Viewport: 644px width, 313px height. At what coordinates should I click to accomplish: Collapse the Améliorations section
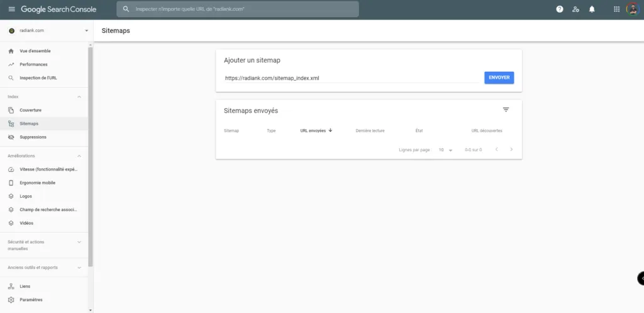click(79, 156)
